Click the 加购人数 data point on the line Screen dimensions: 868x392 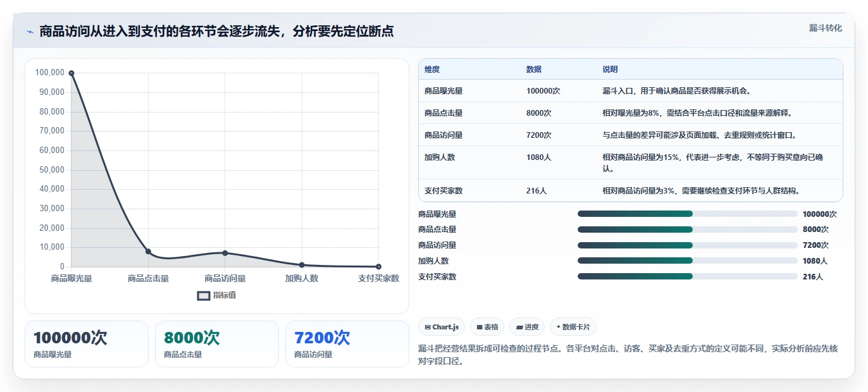coord(302,265)
